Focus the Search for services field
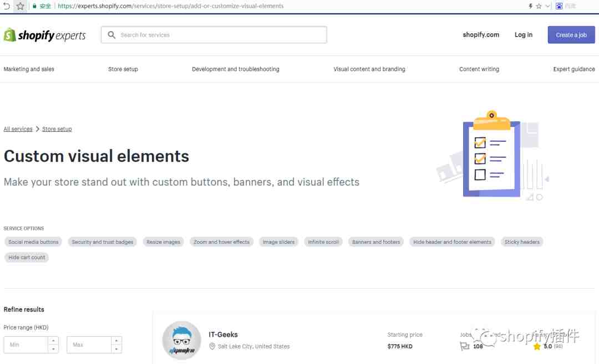The height and width of the screenshot is (364, 599). tap(214, 35)
